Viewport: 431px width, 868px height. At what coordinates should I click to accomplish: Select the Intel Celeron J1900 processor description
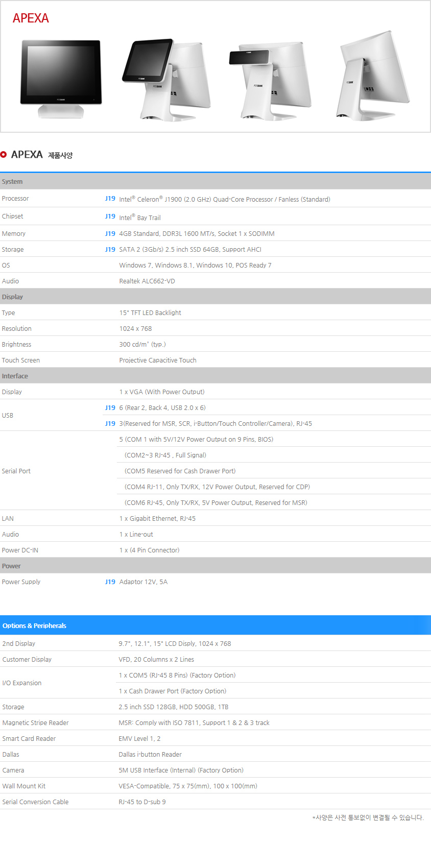click(x=225, y=199)
